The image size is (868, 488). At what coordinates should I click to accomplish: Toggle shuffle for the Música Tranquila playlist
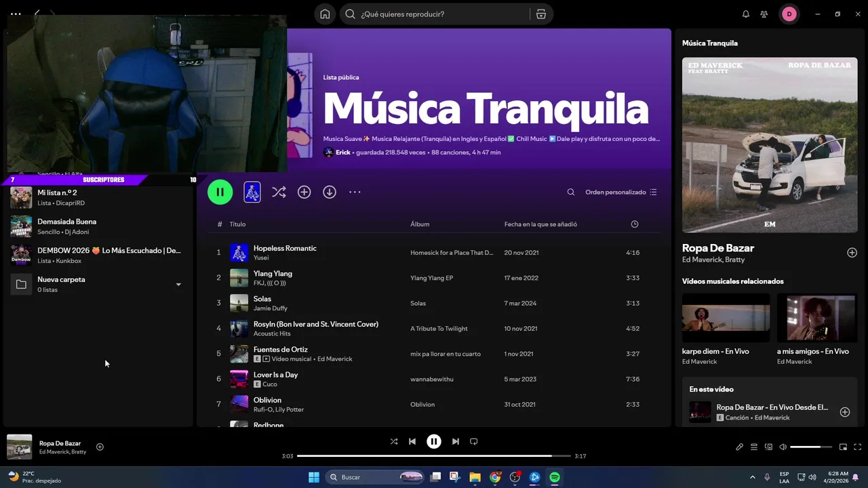click(x=279, y=192)
